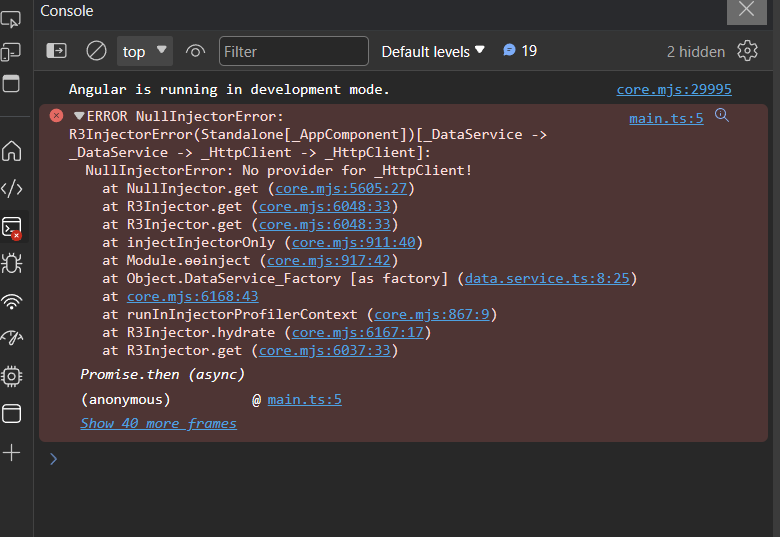Select 'Promise.then (async)' line
This screenshot has width=780, height=537.
pyautogui.click(x=163, y=374)
